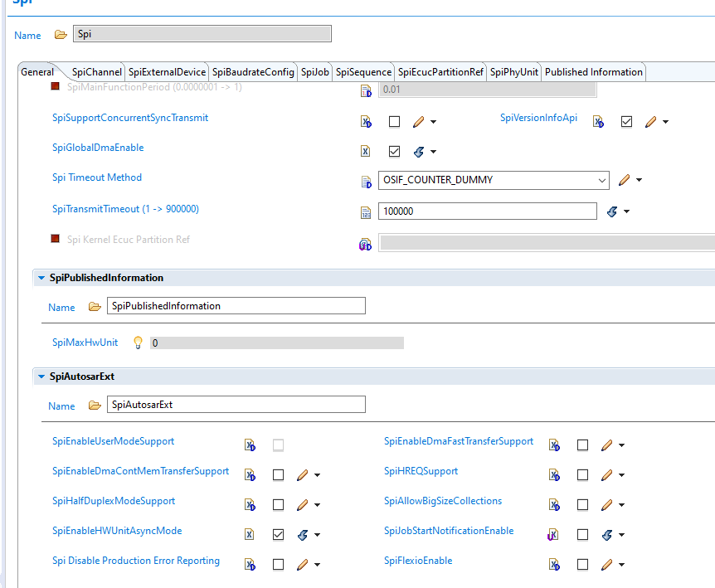Click the reset-arrow icon beside SpiGlobalDmaEnable
The image size is (715, 588).
pyautogui.click(x=419, y=151)
